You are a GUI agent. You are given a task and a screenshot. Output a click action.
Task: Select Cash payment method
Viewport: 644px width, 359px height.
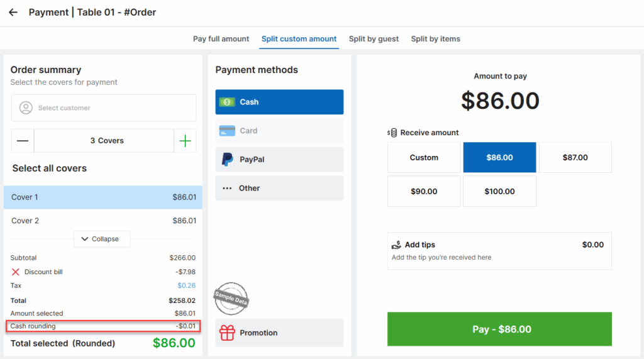(279, 102)
